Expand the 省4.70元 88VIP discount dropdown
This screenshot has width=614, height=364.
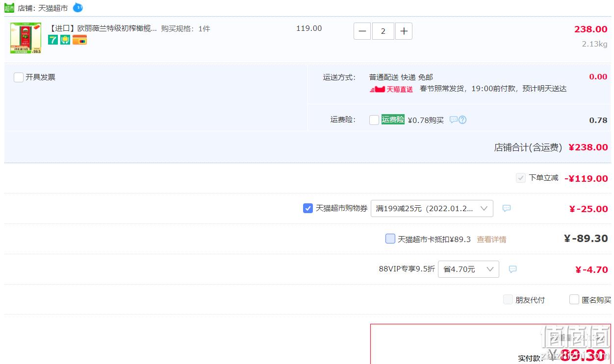coord(468,269)
